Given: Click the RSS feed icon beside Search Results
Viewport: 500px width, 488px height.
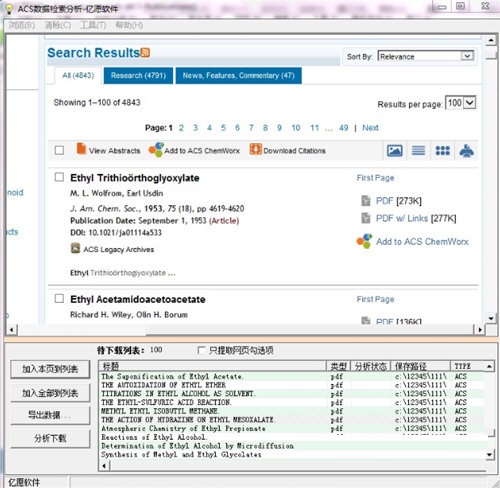Looking at the screenshot, I should (145, 53).
